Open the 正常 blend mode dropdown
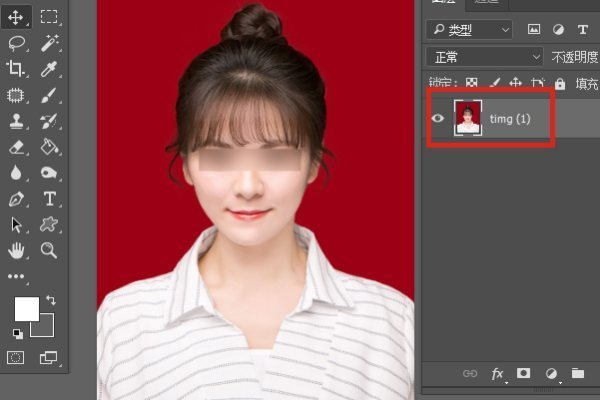Image resolution: width=600 pixels, height=400 pixels. point(485,57)
